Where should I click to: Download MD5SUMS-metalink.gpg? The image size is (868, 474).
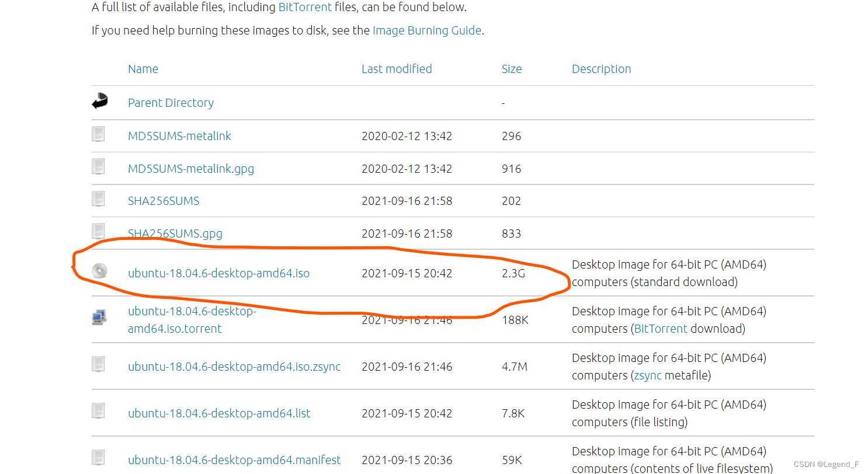click(191, 169)
